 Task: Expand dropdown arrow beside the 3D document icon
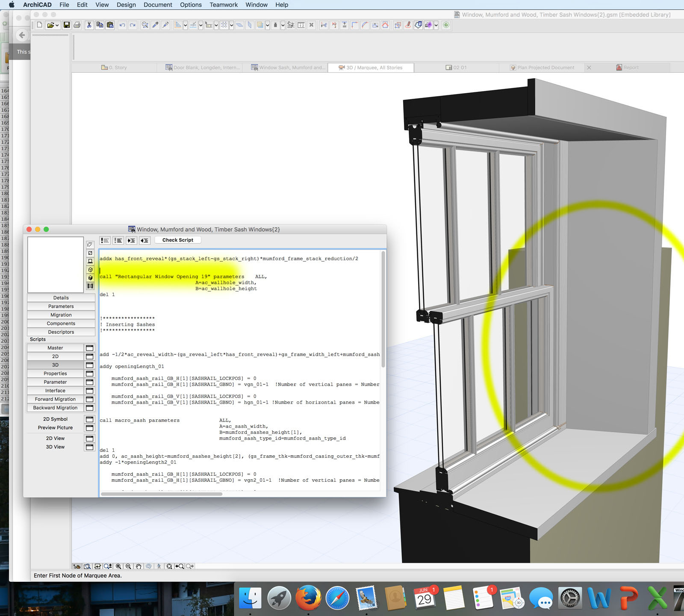436,26
